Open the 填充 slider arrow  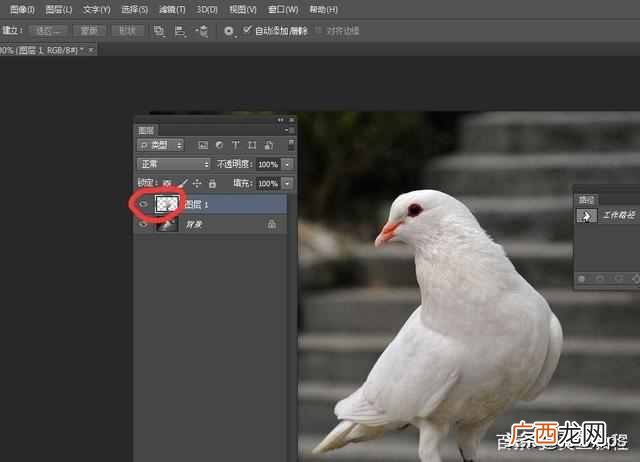coord(287,184)
